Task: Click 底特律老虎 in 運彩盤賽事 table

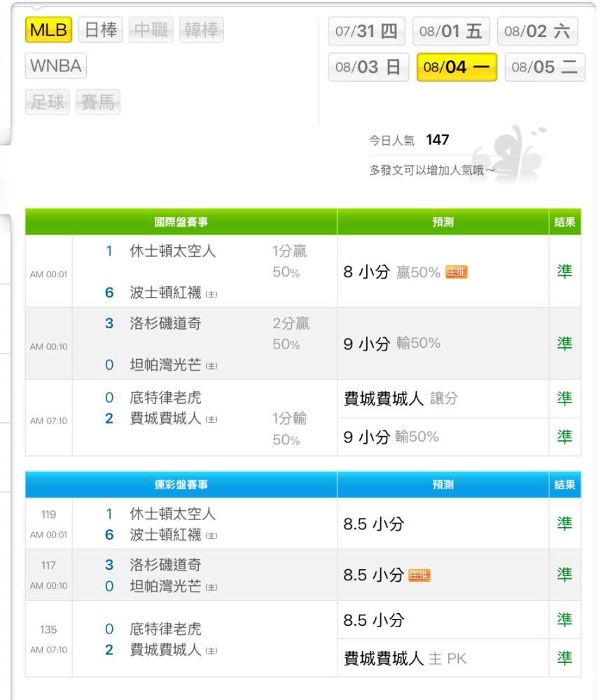Action: click(x=166, y=629)
